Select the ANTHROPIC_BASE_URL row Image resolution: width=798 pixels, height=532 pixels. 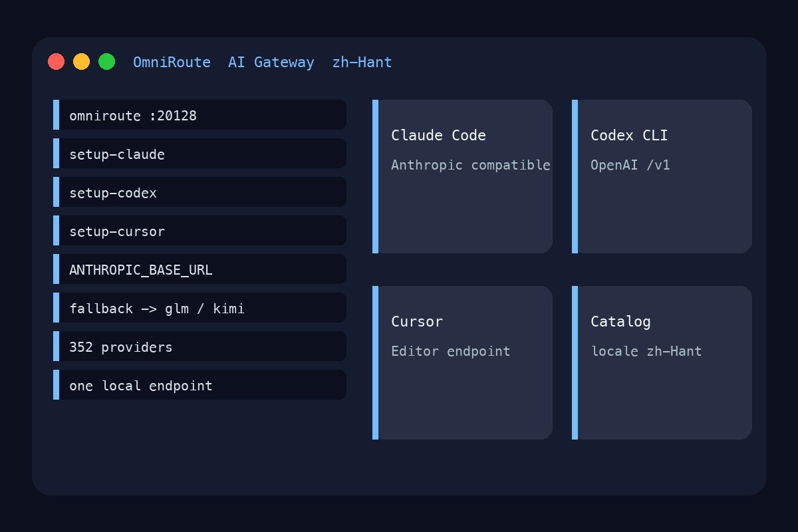pyautogui.click(x=199, y=269)
